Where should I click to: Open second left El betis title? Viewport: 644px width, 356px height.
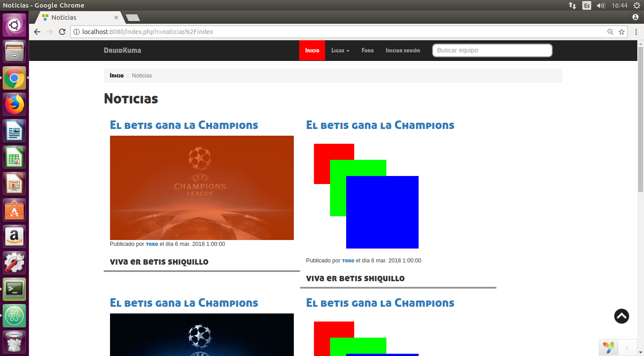[x=184, y=303]
